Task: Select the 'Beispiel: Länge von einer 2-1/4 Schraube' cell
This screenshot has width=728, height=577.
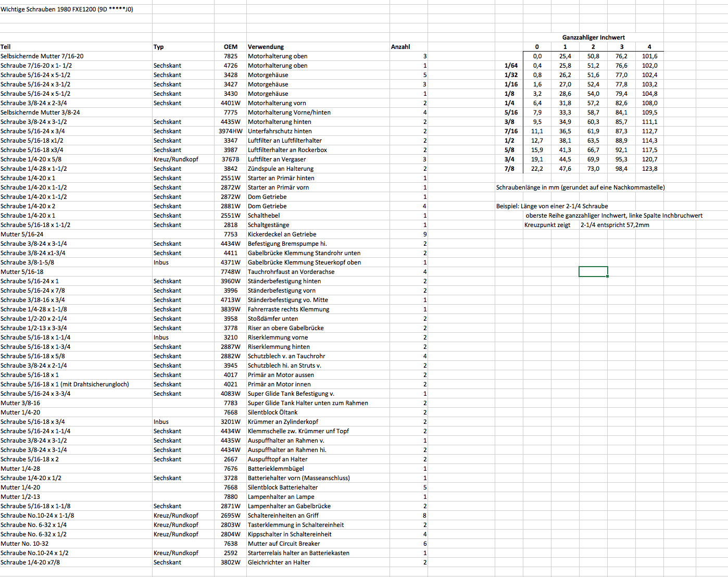Action: click(x=552, y=206)
